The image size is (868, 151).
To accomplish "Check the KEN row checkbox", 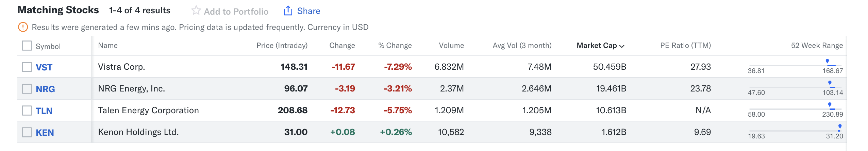I will [x=27, y=132].
